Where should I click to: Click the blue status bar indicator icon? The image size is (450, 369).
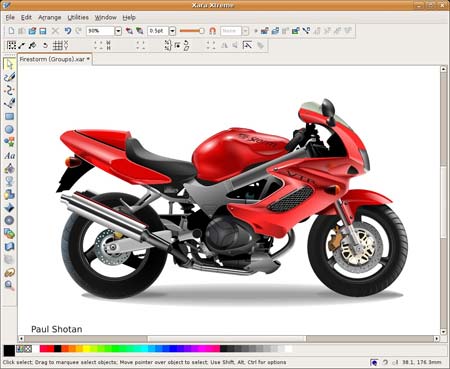[374, 362]
